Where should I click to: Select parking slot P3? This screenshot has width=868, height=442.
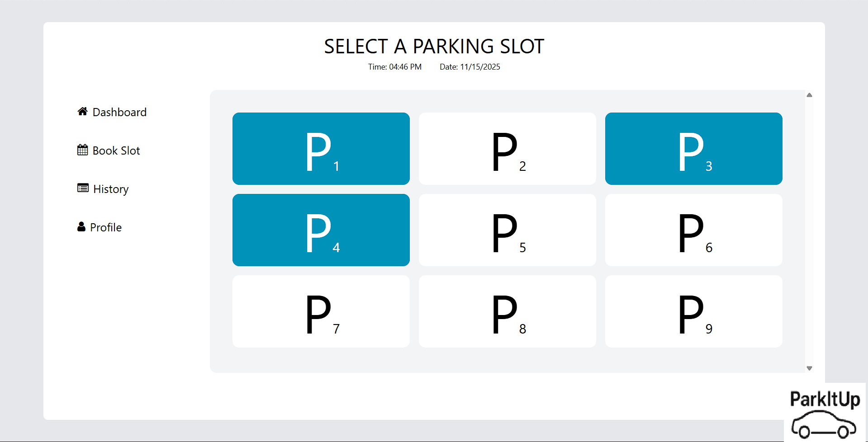693,148
